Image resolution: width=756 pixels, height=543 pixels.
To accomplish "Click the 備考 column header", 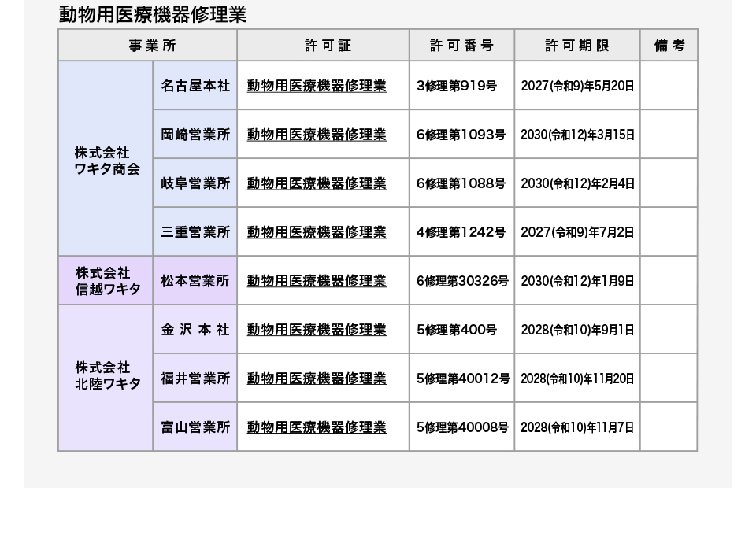I will click(669, 46).
